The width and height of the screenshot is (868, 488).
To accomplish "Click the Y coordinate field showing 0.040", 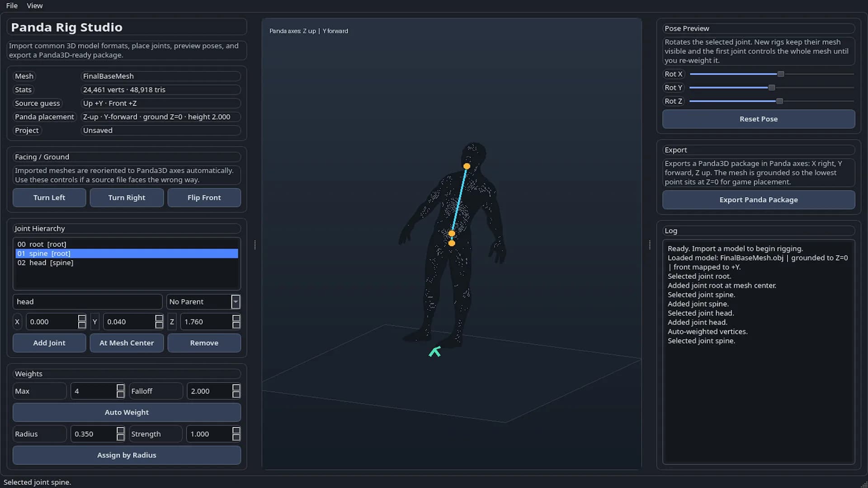I will tap(129, 322).
